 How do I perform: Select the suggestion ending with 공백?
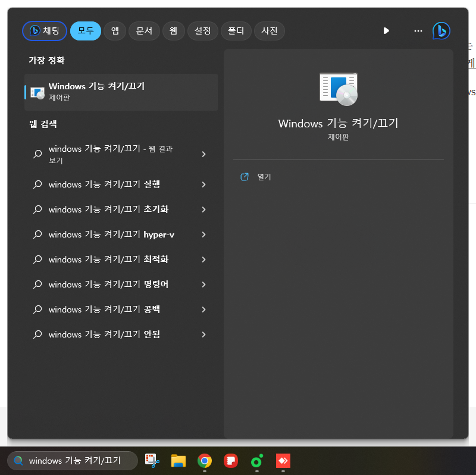coord(121,310)
